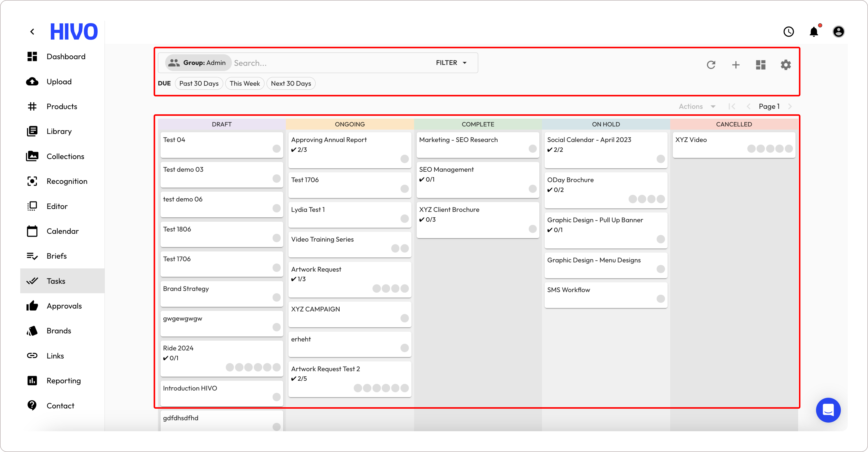Image resolution: width=868 pixels, height=452 pixels.
Task: Toggle the Past 30 Days due filter
Action: 199,84
